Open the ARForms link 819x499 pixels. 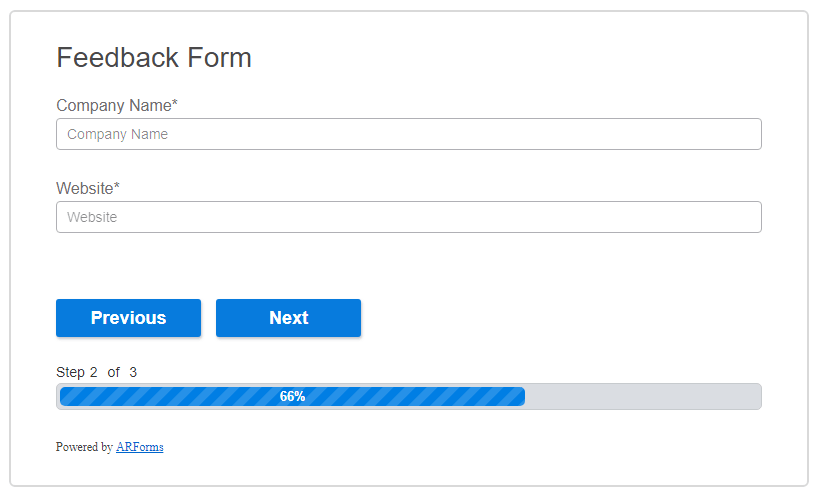pos(139,447)
